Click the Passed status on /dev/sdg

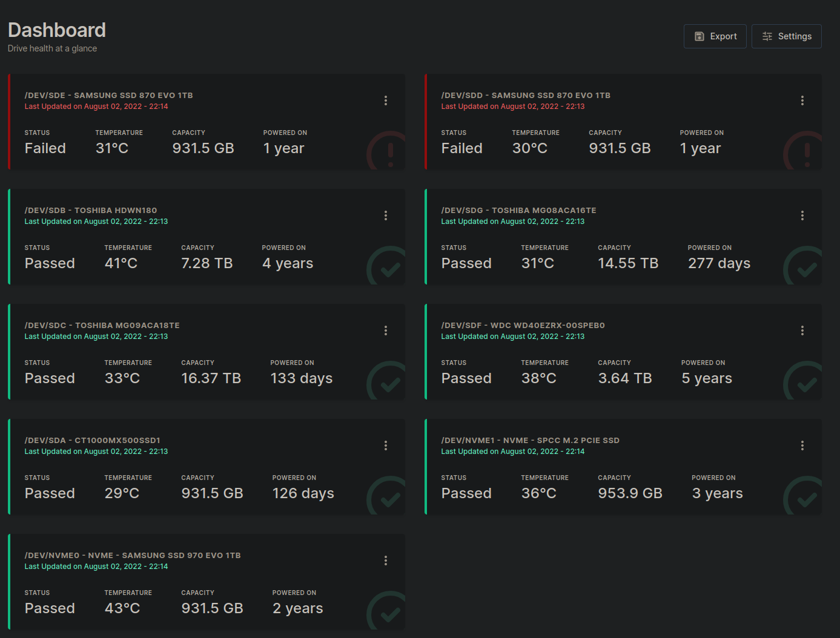click(x=466, y=263)
